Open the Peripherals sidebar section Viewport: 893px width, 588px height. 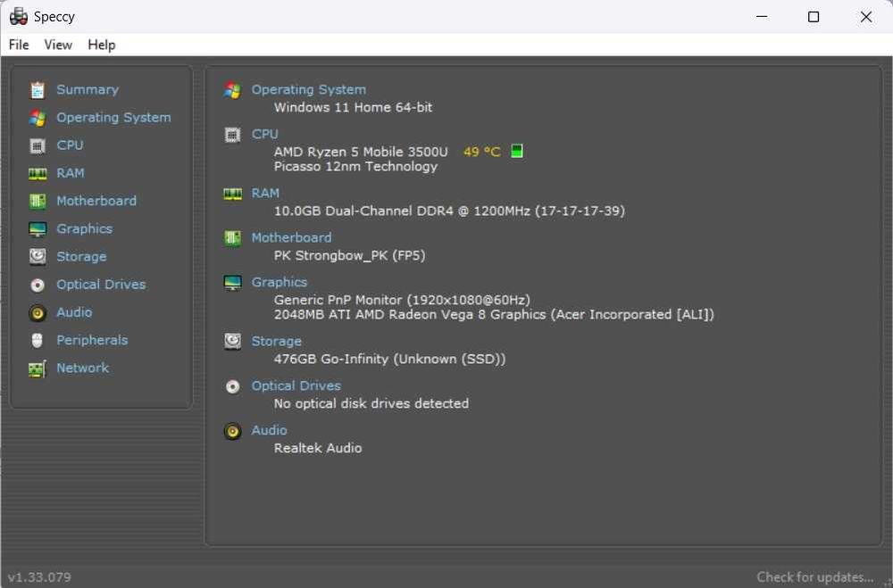click(x=92, y=340)
